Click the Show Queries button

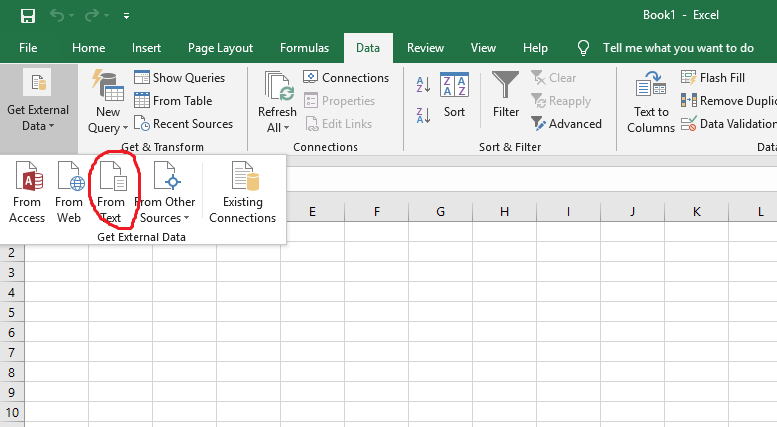pyautogui.click(x=180, y=77)
